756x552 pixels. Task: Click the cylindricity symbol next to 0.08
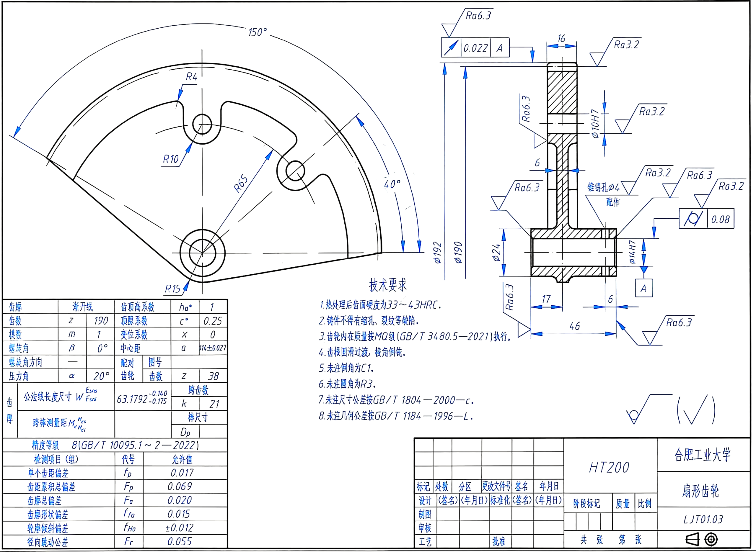[x=693, y=219]
